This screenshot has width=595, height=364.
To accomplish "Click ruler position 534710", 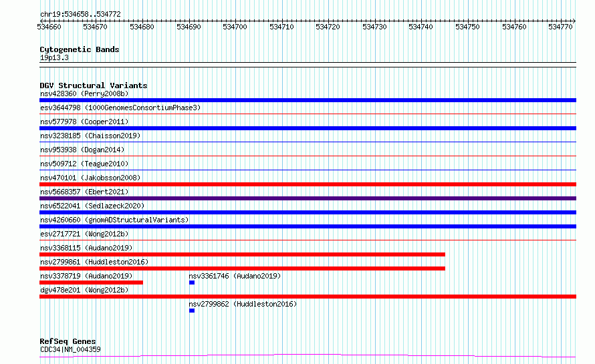I will [281, 27].
